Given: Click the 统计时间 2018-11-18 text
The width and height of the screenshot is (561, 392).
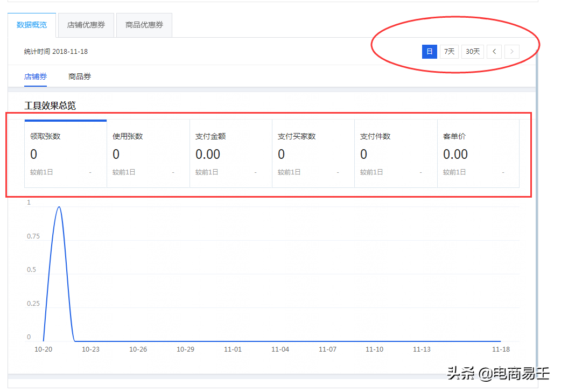Looking at the screenshot, I should pyautogui.click(x=56, y=52).
